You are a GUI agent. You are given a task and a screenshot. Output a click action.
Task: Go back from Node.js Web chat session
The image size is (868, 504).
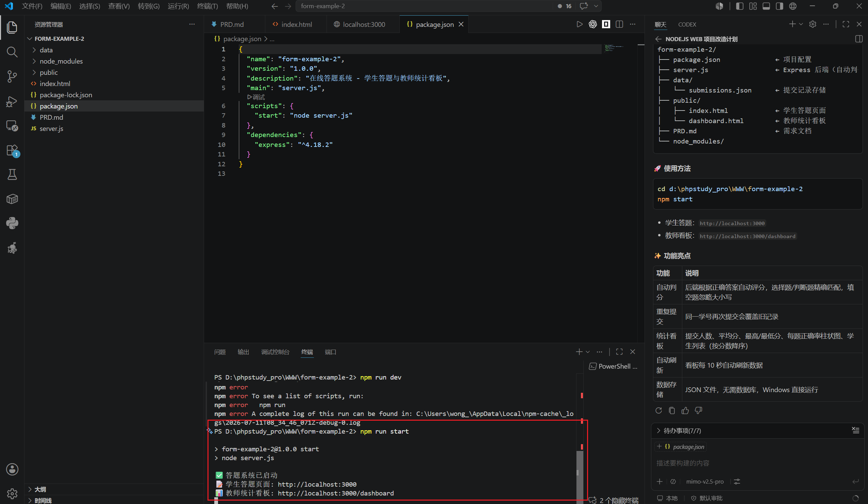[658, 39]
